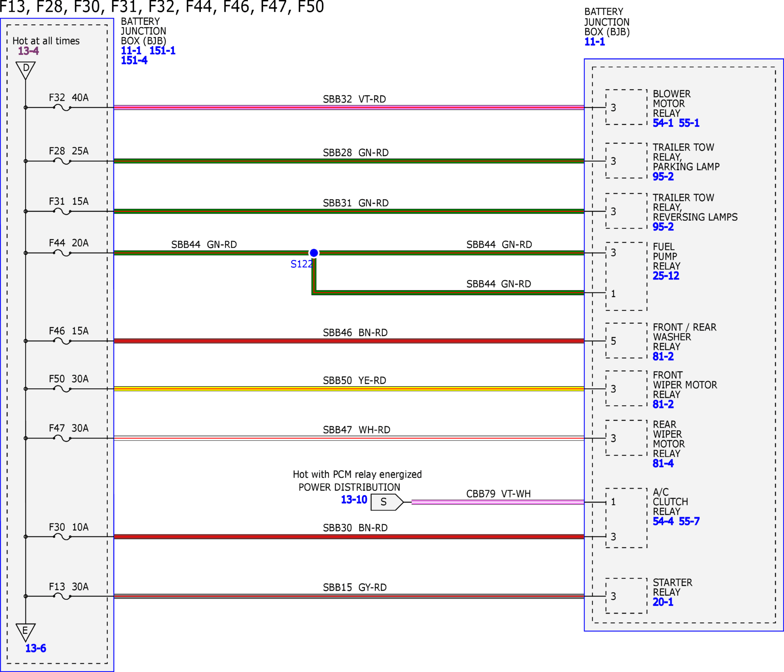
Task: Click the SBB15 GY-RD wire label
Action: coord(354,588)
